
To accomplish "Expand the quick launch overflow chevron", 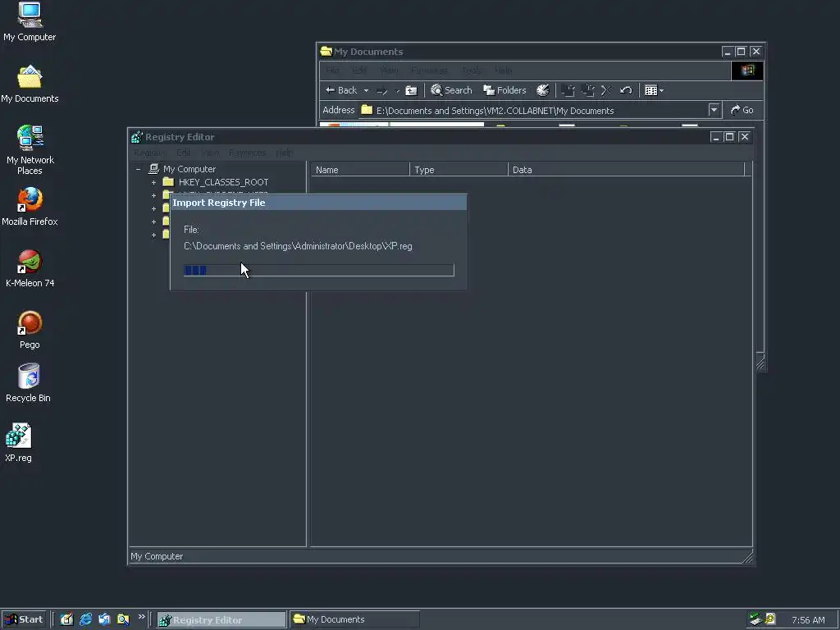I will tap(141, 617).
